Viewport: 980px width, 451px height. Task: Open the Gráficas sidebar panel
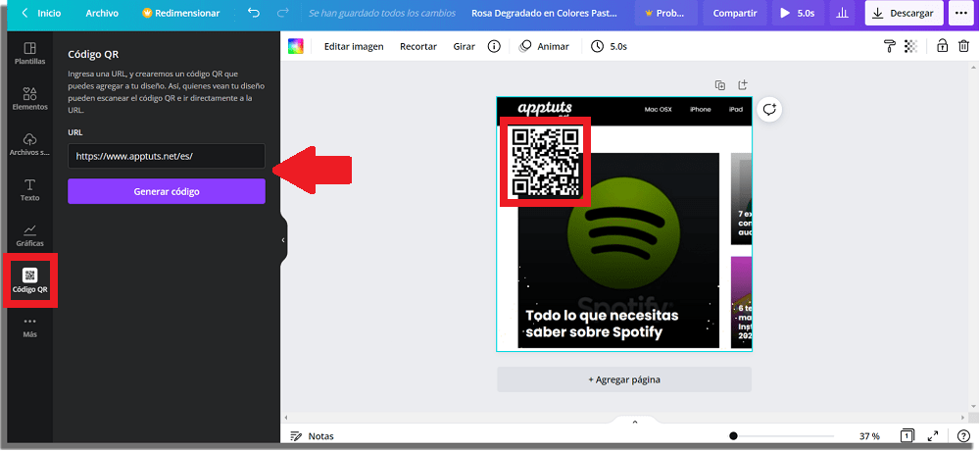click(x=30, y=236)
